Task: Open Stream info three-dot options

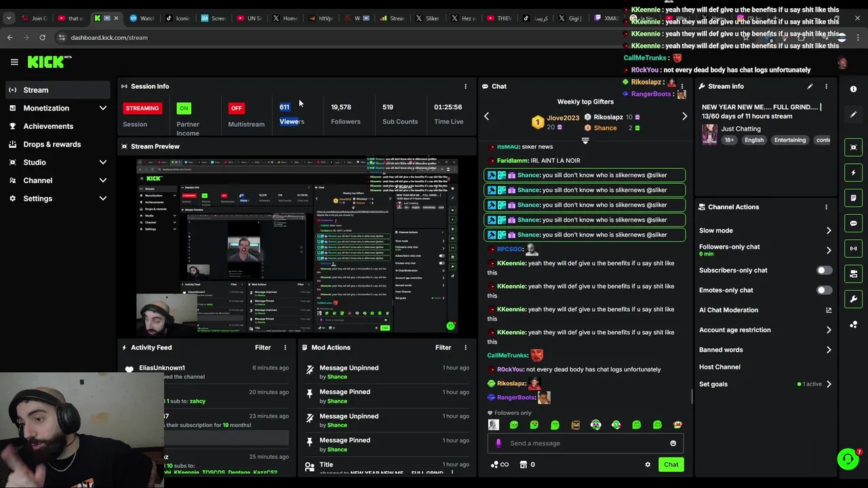Action: (x=826, y=86)
